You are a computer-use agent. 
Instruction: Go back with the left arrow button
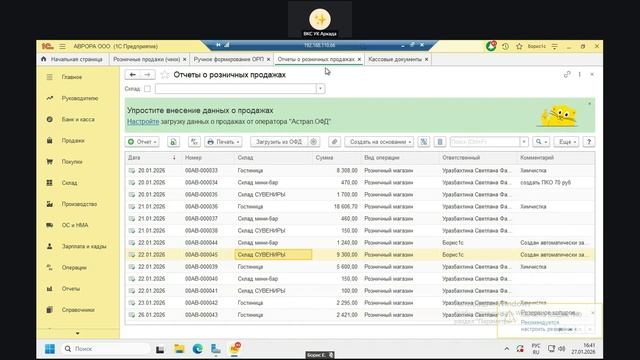[133, 75]
